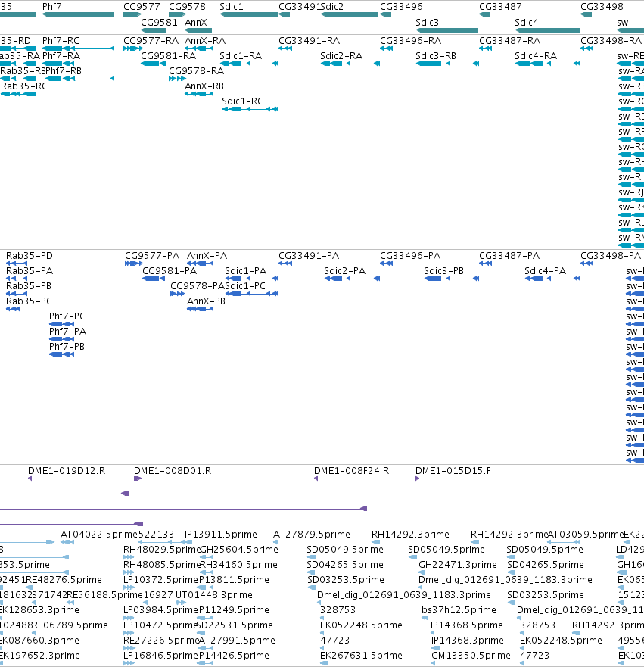Select the LP16846.5prime EST label

click(161, 656)
